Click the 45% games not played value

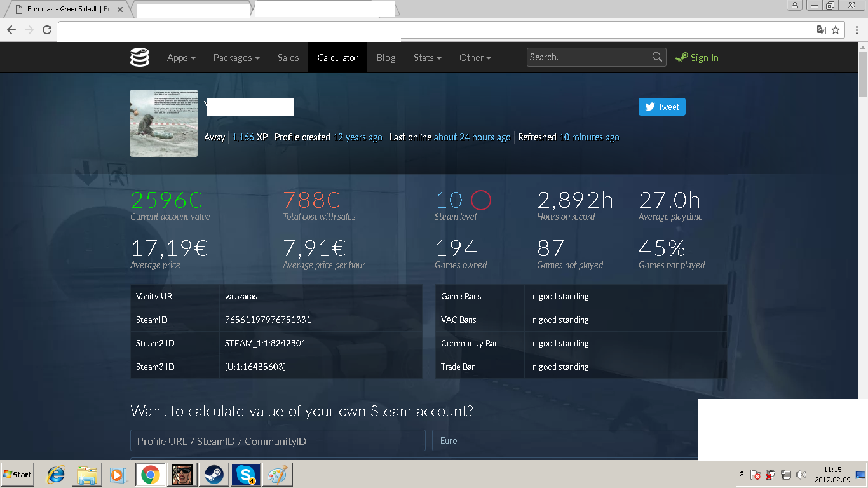661,248
